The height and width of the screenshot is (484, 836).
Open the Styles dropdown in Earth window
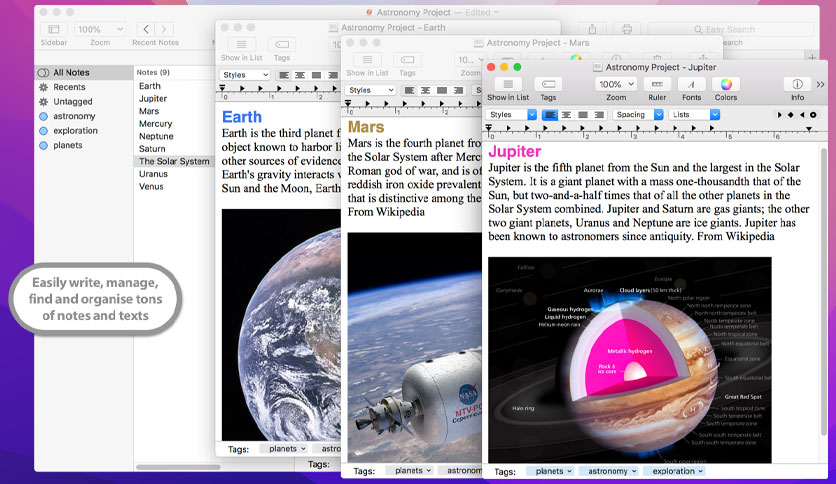click(x=244, y=75)
